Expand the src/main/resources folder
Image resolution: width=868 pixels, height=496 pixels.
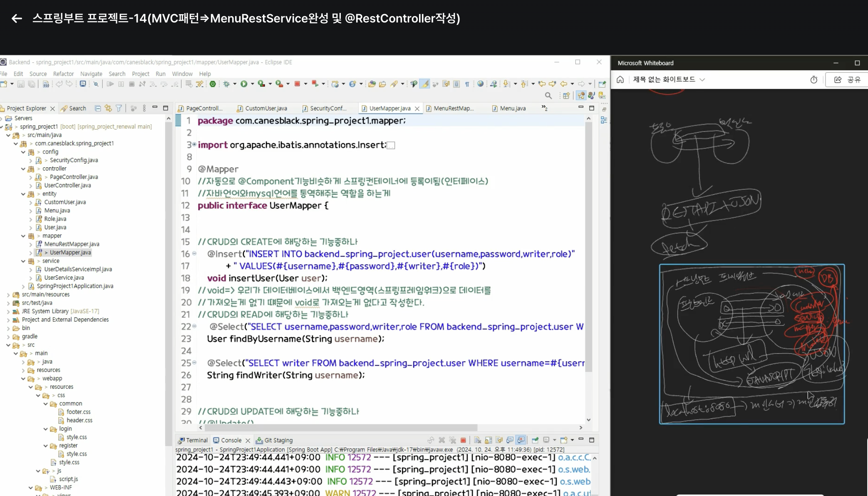coord(8,295)
